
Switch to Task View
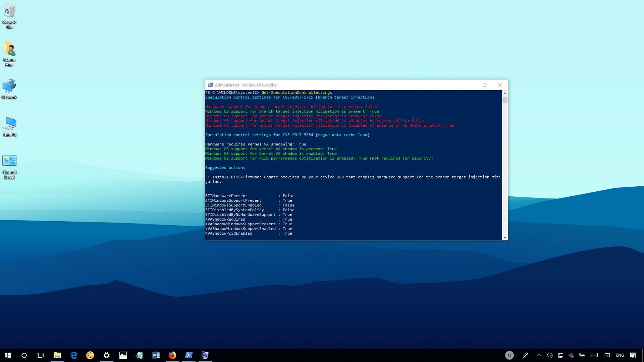coord(40,355)
